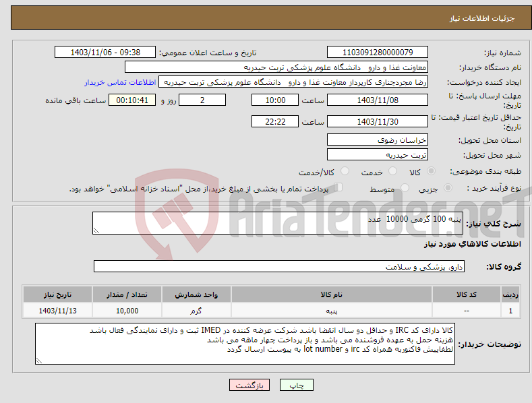The image size is (532, 403).
Task: Click the delivery city field تربت حیدریه
Action: coord(378,155)
